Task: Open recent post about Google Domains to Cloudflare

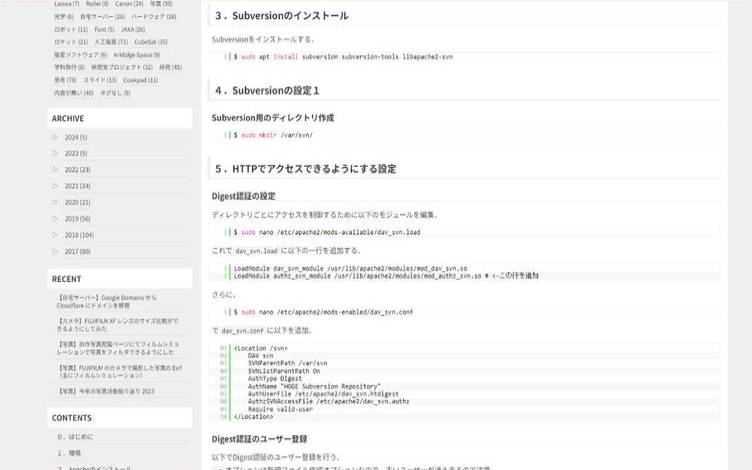Action: coord(107,302)
